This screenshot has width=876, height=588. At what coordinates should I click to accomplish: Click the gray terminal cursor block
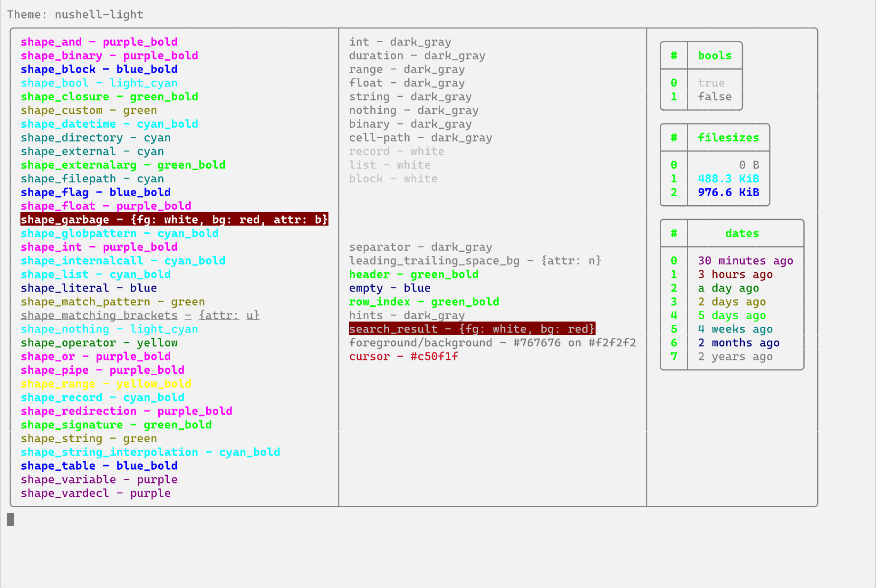(10, 520)
